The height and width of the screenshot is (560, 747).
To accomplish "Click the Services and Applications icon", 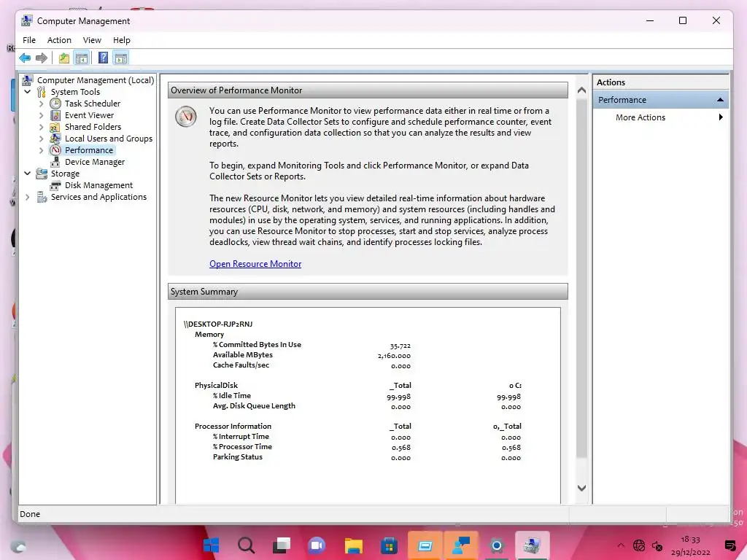I will tap(42, 197).
